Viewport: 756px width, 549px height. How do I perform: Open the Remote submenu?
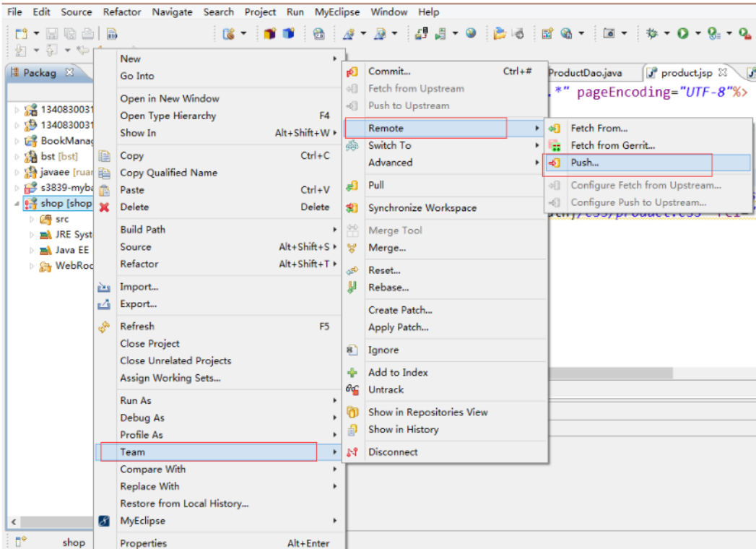pos(445,129)
